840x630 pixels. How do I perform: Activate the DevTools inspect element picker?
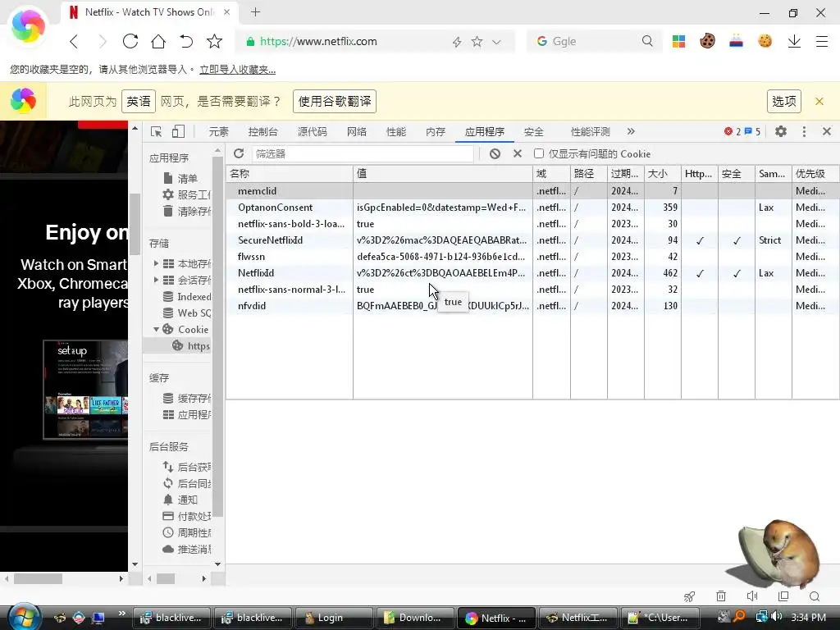[156, 132]
